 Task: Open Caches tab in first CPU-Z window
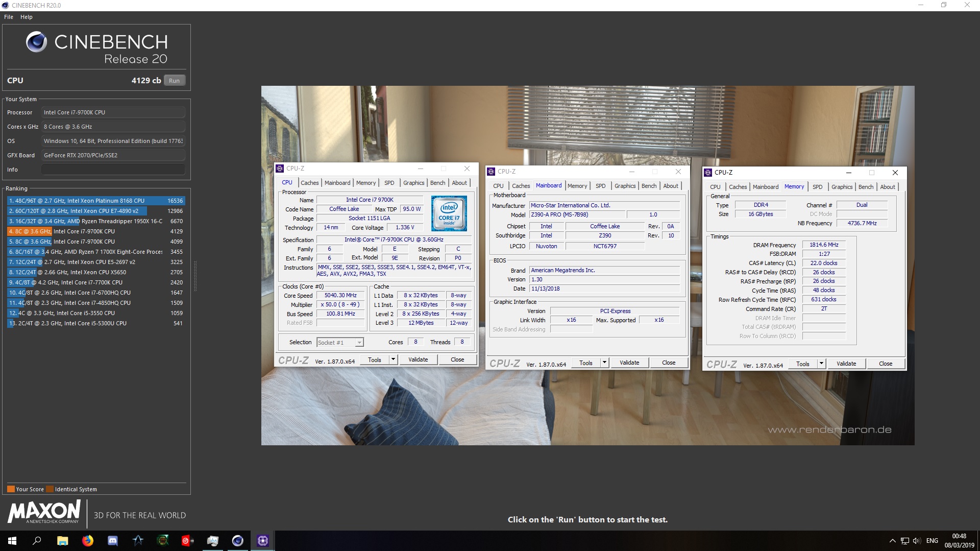(x=309, y=183)
